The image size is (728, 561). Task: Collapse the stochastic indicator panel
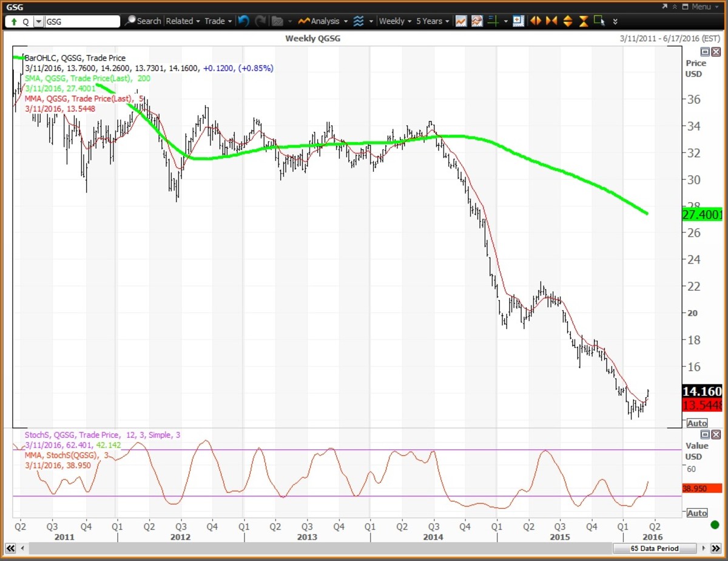coord(705,435)
